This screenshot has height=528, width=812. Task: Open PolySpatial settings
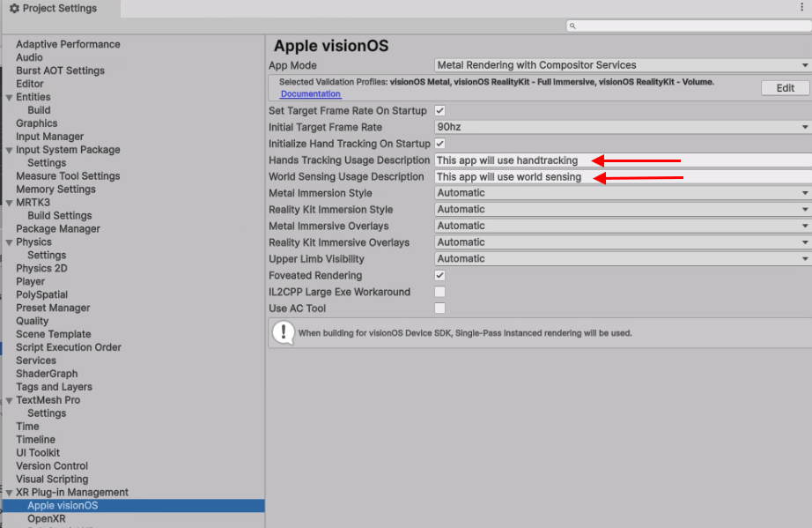[x=41, y=294]
